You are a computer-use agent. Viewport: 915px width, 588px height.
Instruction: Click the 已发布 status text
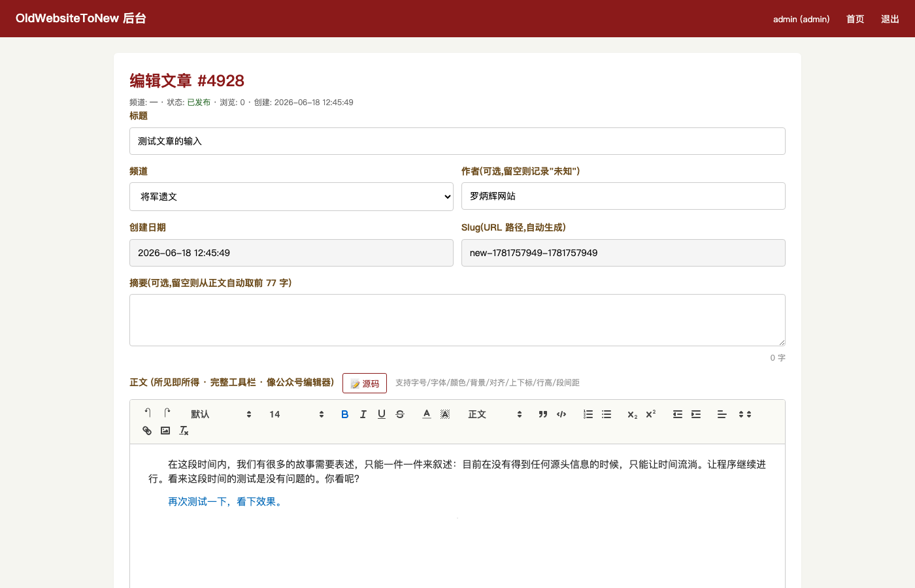pyautogui.click(x=199, y=103)
